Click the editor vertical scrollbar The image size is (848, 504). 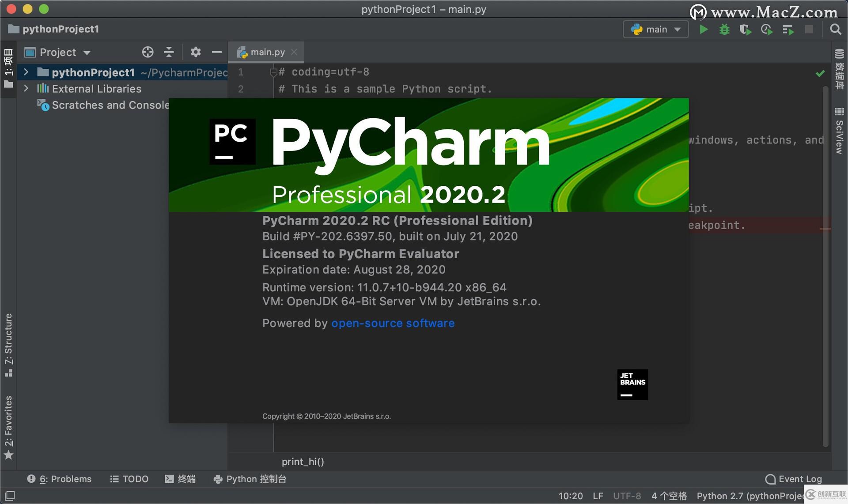(825, 266)
